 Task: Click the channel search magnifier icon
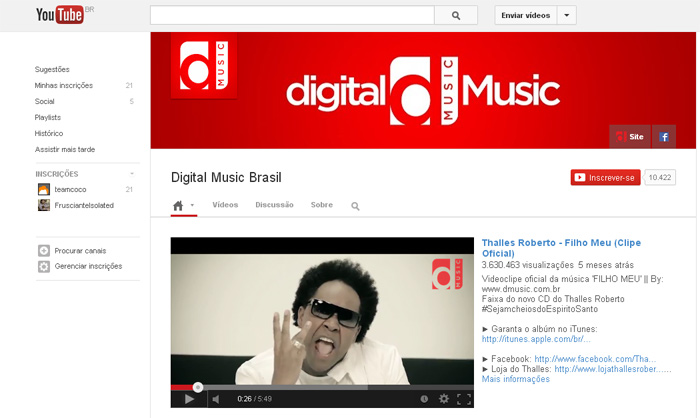point(355,206)
